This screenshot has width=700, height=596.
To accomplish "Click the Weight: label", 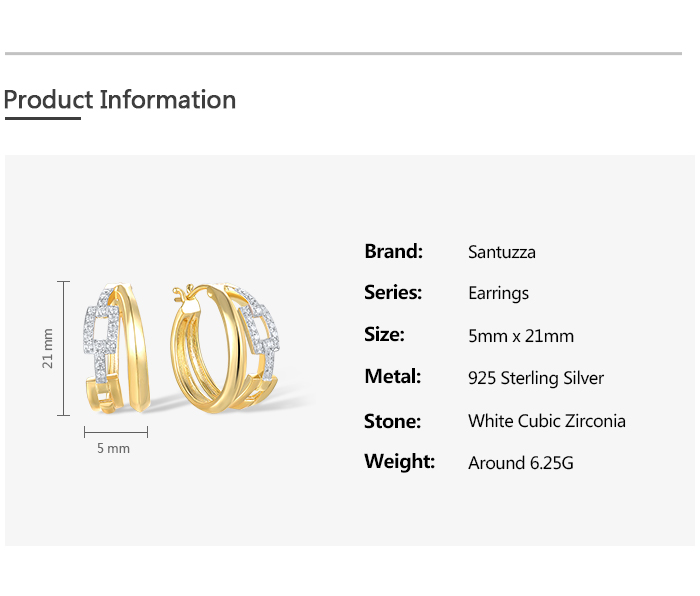I will point(399,461).
